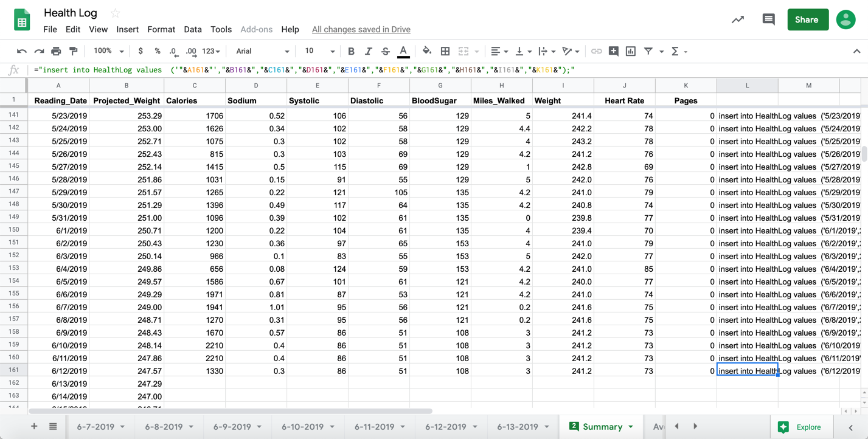This screenshot has width=868, height=439.
Task: Open the Help menu
Action: (290, 29)
